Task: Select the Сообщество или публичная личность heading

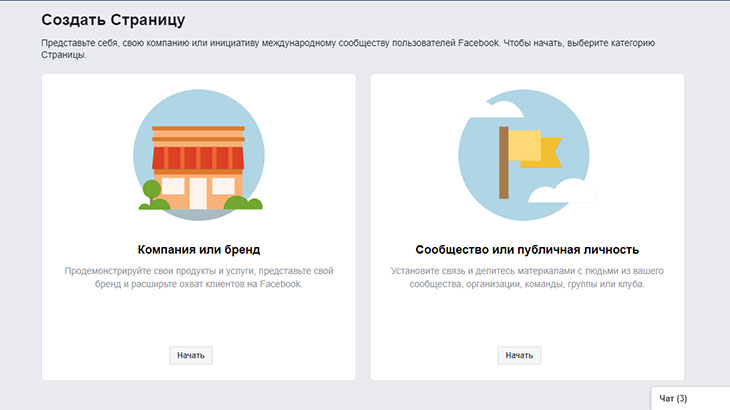Action: (527, 249)
